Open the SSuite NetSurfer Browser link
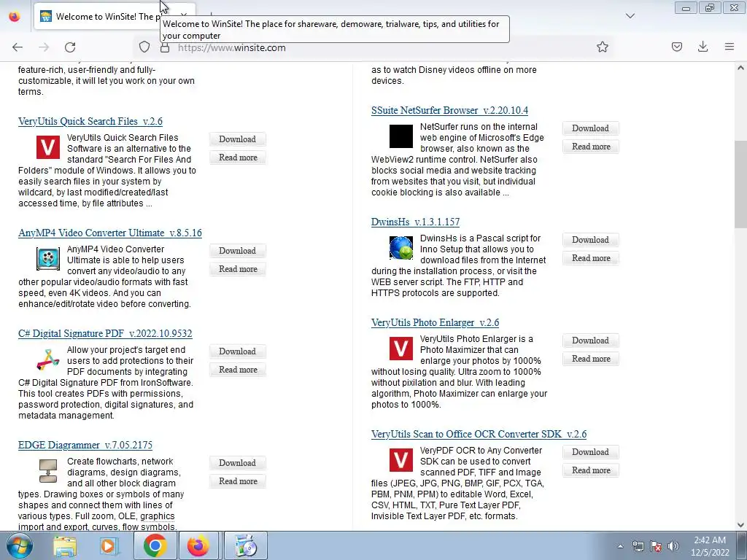747x560 pixels. (x=449, y=111)
